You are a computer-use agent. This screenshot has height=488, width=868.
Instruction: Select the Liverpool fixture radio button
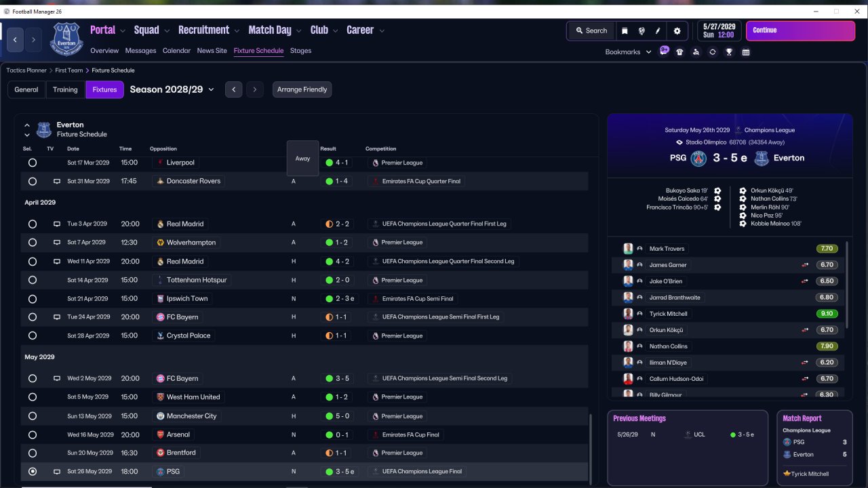33,163
